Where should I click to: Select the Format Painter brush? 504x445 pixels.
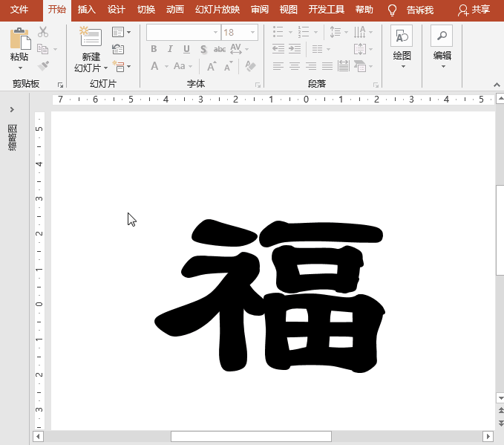coord(43,66)
